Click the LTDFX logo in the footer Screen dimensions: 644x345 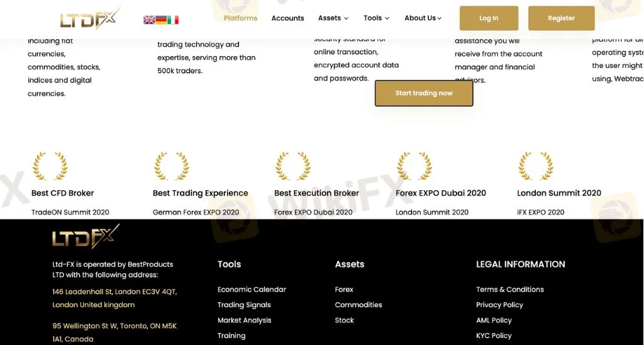86,237
